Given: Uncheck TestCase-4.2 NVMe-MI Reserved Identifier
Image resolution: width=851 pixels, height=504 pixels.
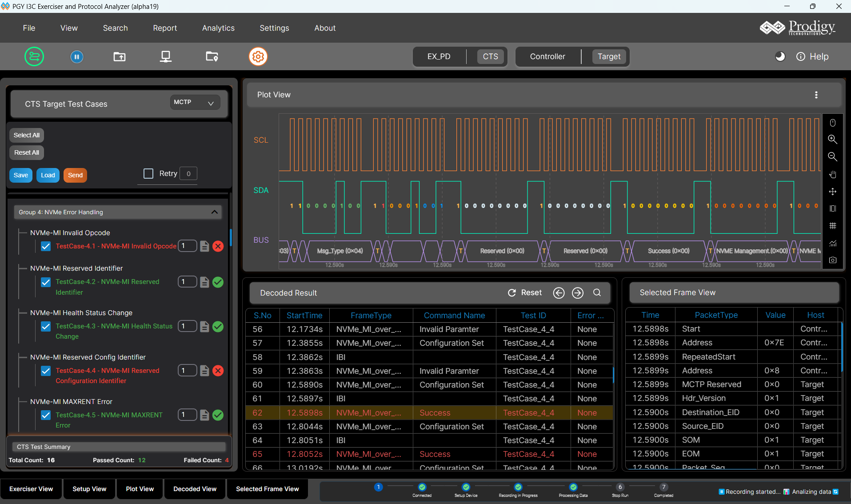Looking at the screenshot, I should pyautogui.click(x=46, y=282).
